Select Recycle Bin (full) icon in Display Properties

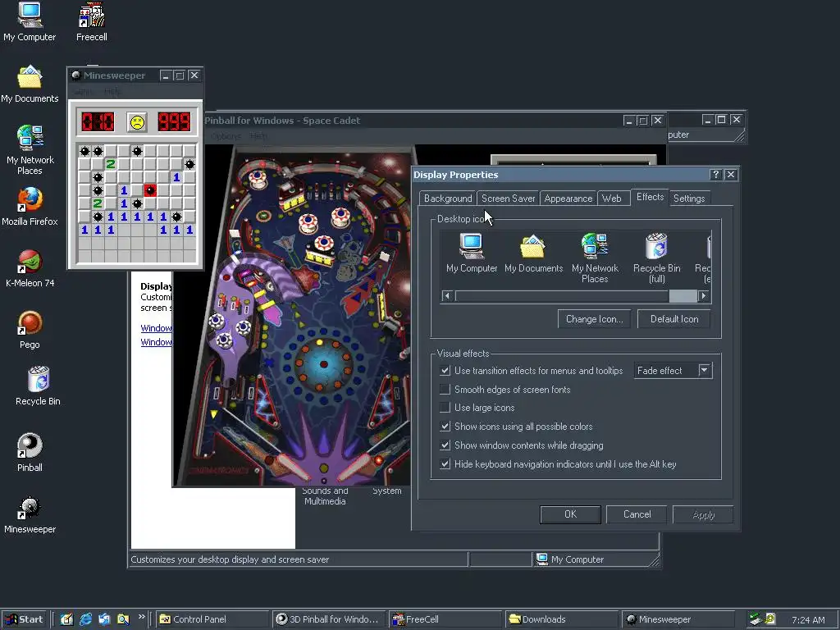[657, 258]
